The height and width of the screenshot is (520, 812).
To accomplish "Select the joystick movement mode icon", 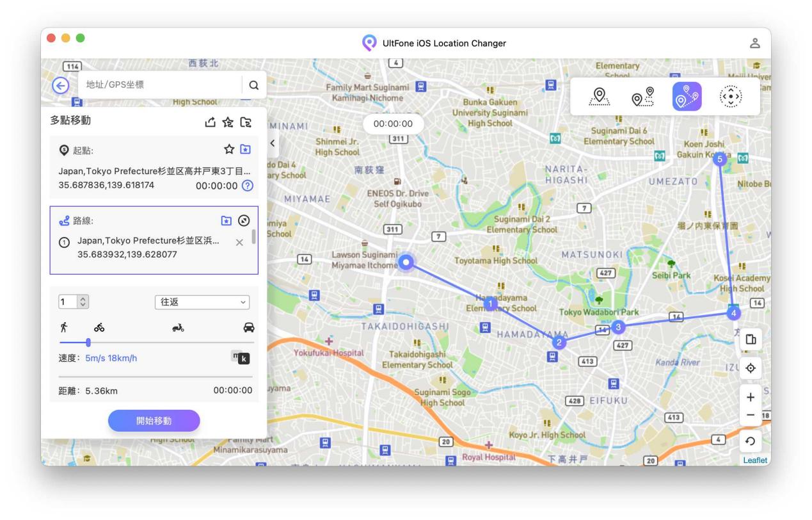I will [730, 97].
